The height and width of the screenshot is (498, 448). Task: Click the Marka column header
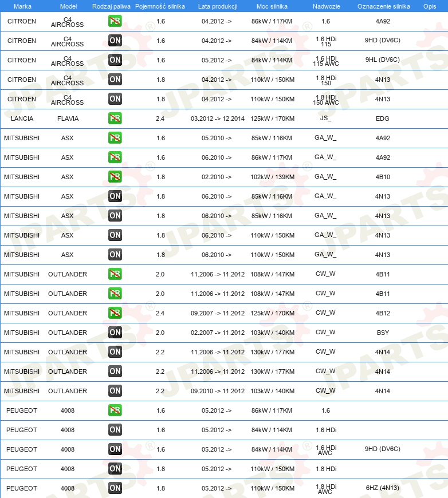tap(22, 6)
